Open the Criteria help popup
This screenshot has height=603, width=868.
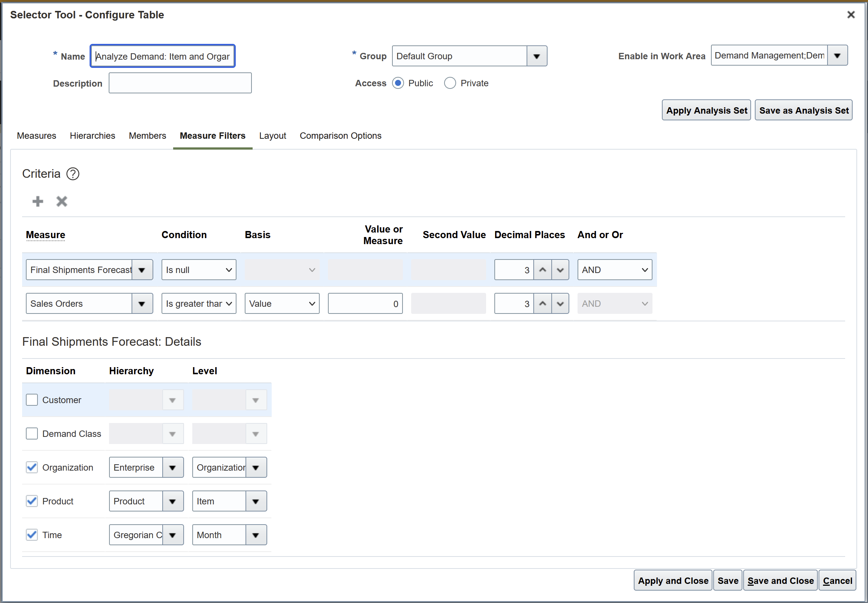[x=72, y=173]
